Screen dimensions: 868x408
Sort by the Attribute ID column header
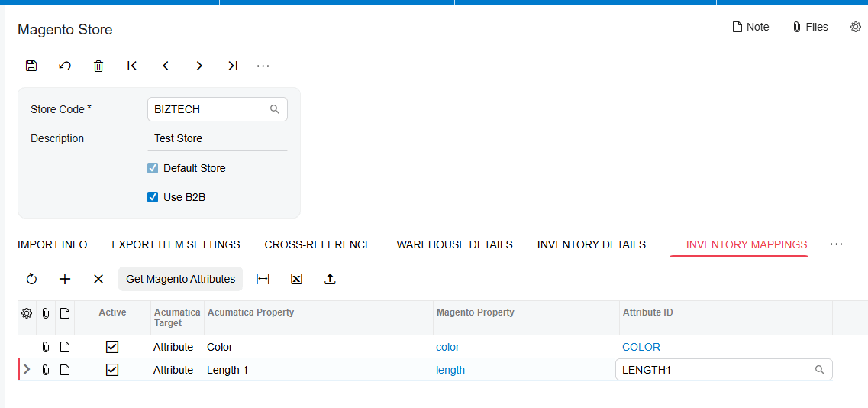[726, 312]
